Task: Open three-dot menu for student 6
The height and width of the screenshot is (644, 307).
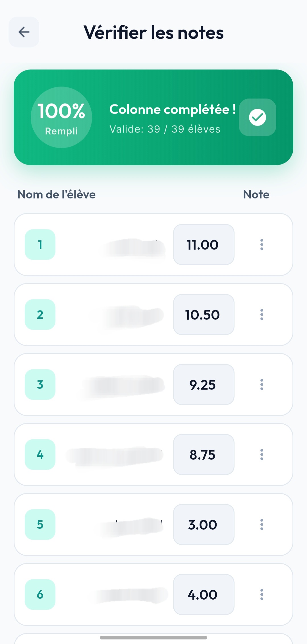Action: [262, 594]
